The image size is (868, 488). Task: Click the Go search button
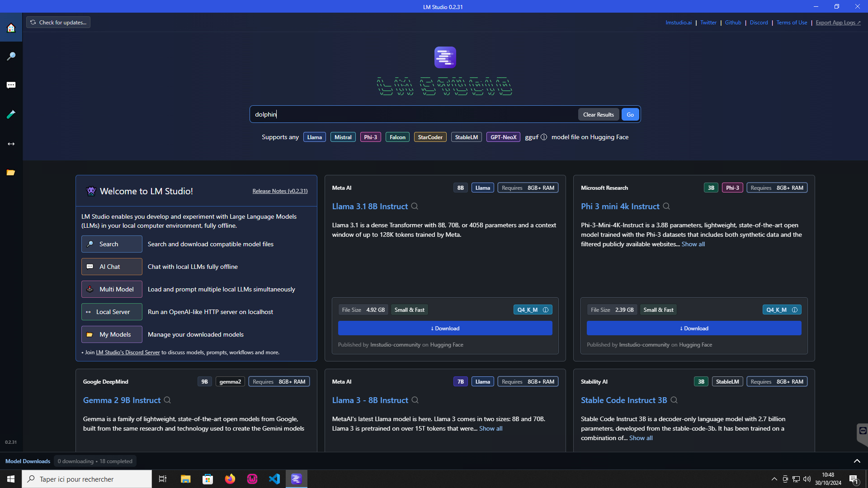(630, 115)
